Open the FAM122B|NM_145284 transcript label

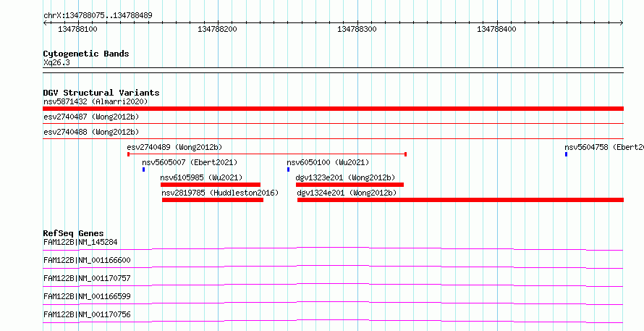(x=80, y=242)
